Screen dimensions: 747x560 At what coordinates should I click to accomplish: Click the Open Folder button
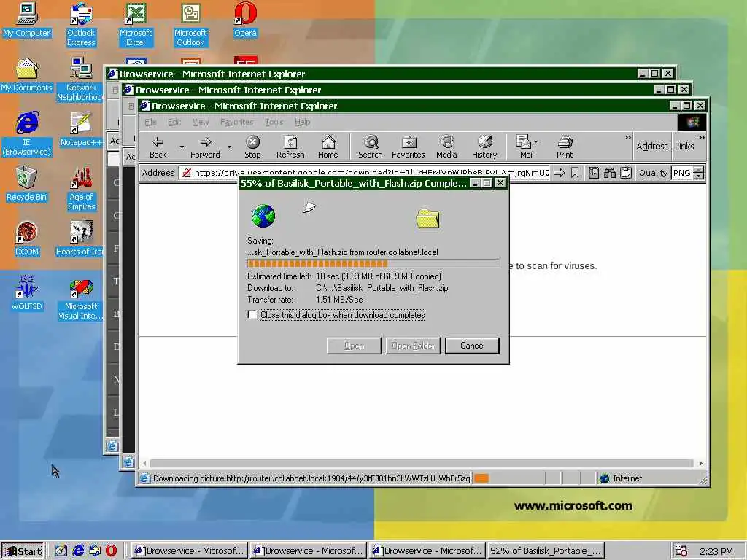click(413, 346)
